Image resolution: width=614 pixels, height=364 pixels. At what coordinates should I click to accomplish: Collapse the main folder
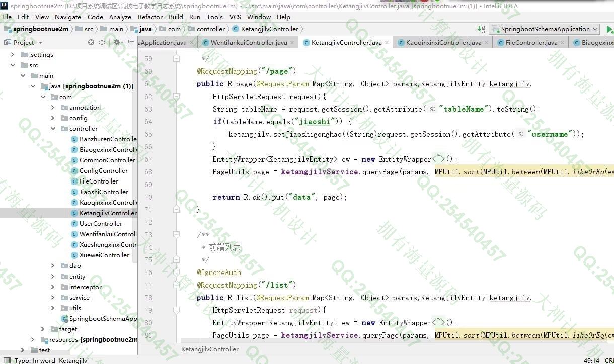pos(23,75)
